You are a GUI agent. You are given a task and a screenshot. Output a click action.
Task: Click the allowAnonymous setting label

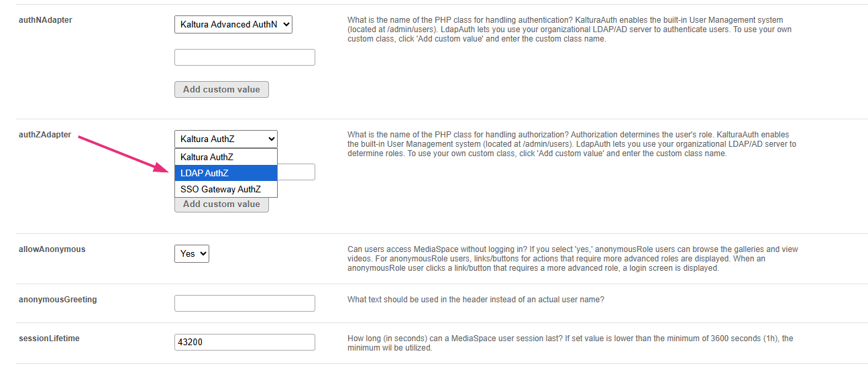click(52, 249)
